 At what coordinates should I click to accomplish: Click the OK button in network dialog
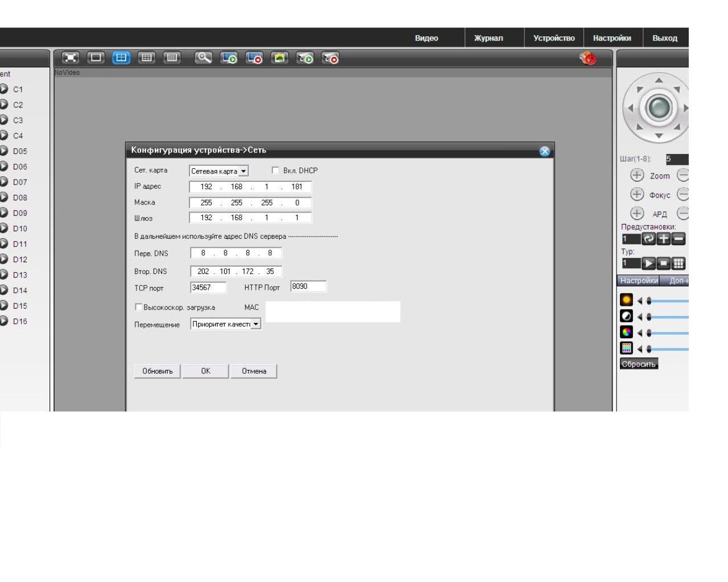coord(205,371)
